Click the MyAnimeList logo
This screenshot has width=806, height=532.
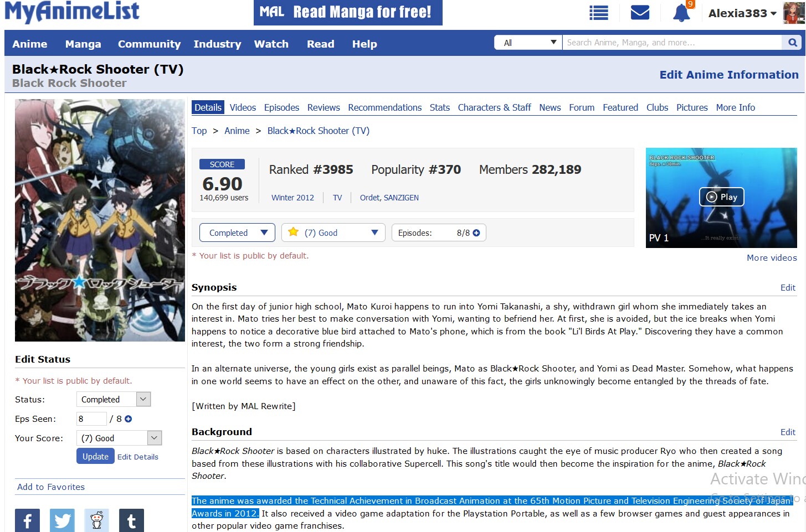pyautogui.click(x=72, y=12)
